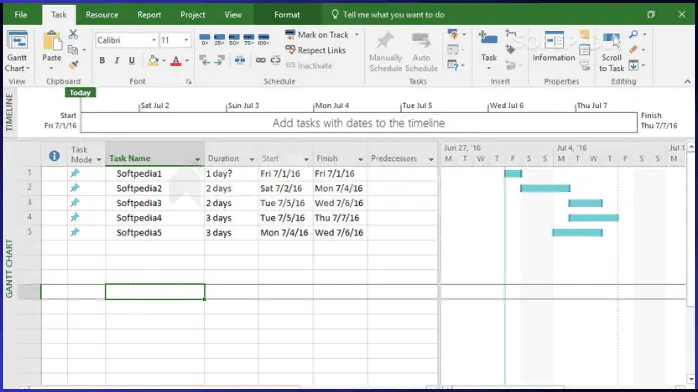The height and width of the screenshot is (392, 698).
Task: Click the Today timeline marker
Action: (x=80, y=93)
